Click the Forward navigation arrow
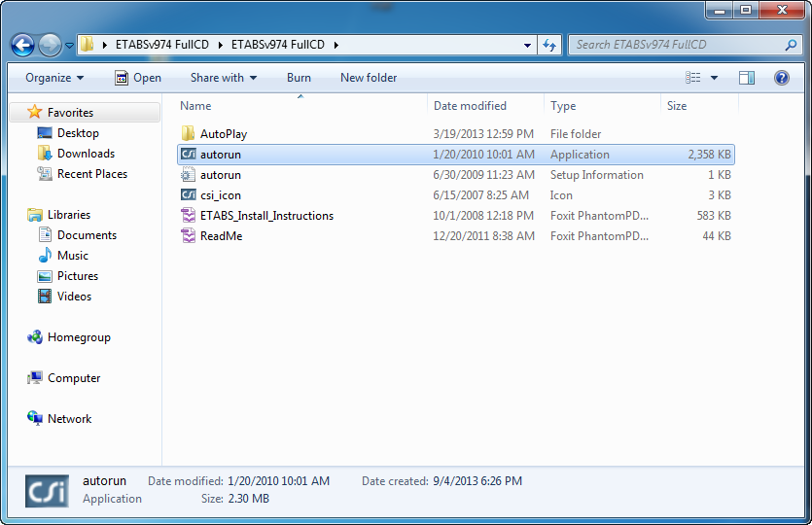Image resolution: width=812 pixels, height=525 pixels. 50,45
